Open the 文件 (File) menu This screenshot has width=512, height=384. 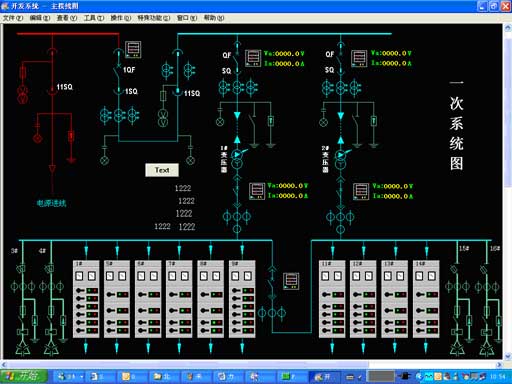click(13, 18)
